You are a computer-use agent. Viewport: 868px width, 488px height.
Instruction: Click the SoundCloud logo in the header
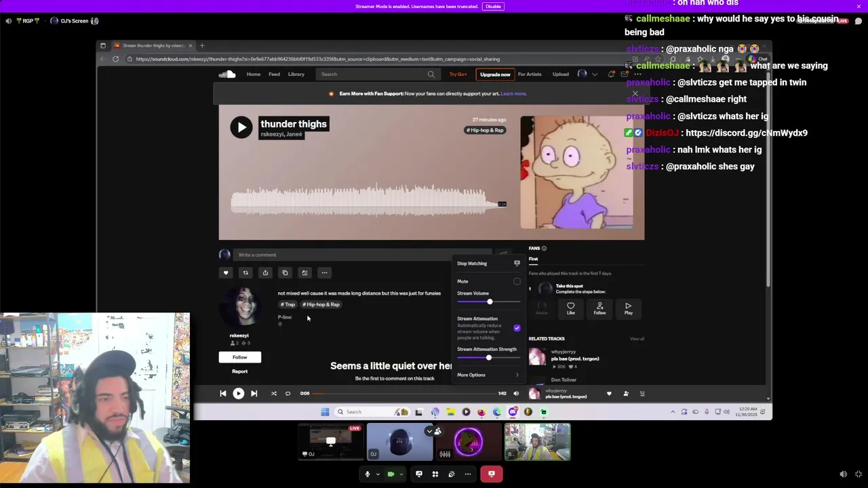click(x=227, y=75)
